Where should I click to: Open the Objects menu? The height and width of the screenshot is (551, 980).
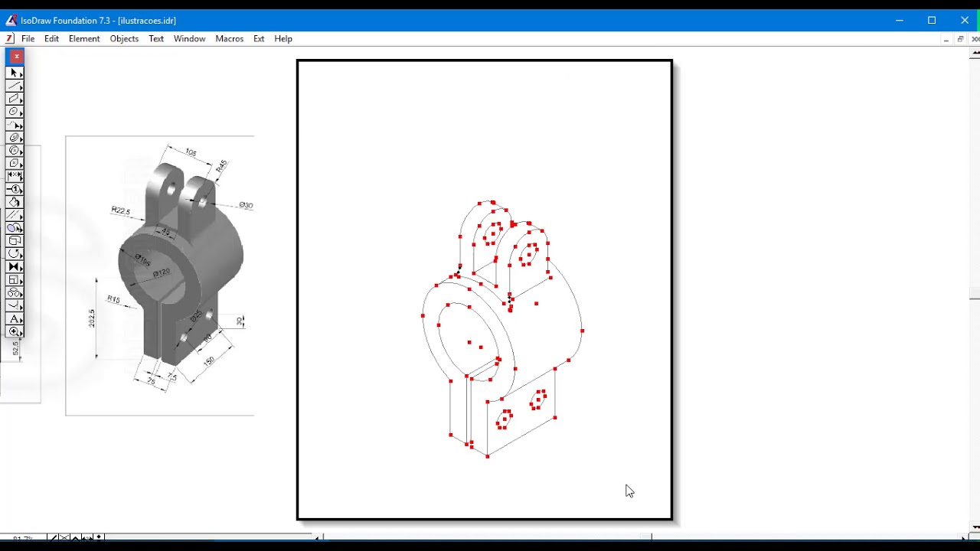tap(124, 38)
